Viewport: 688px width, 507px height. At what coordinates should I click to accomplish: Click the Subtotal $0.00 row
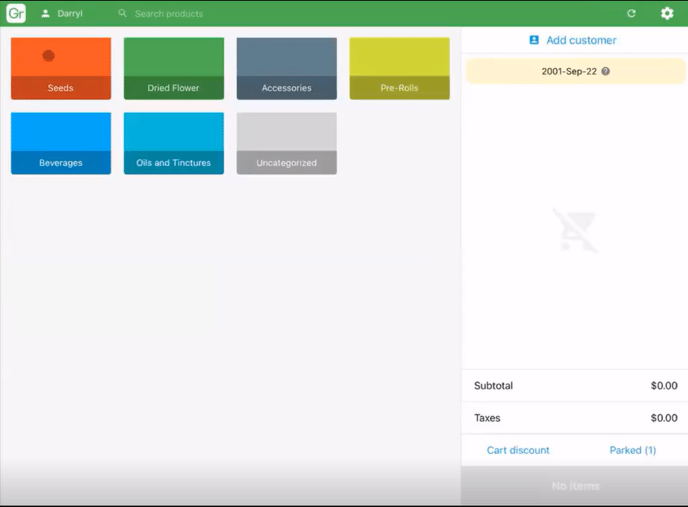(575, 385)
